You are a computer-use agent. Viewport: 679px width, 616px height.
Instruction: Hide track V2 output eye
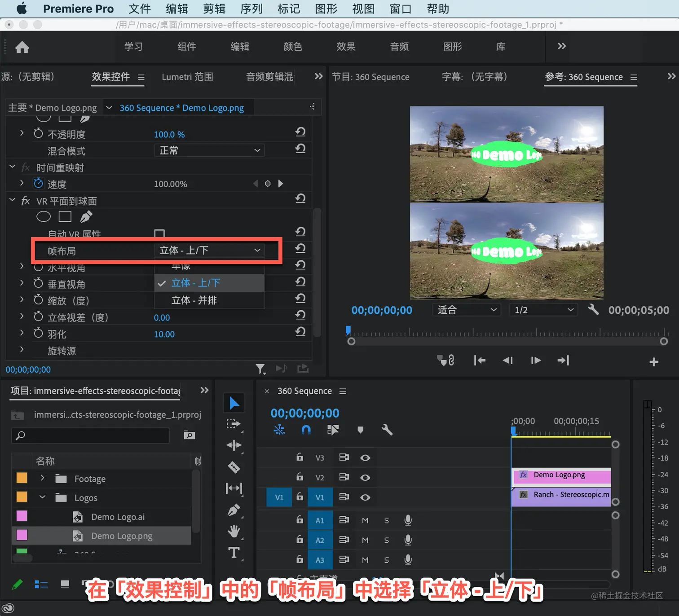coord(365,477)
